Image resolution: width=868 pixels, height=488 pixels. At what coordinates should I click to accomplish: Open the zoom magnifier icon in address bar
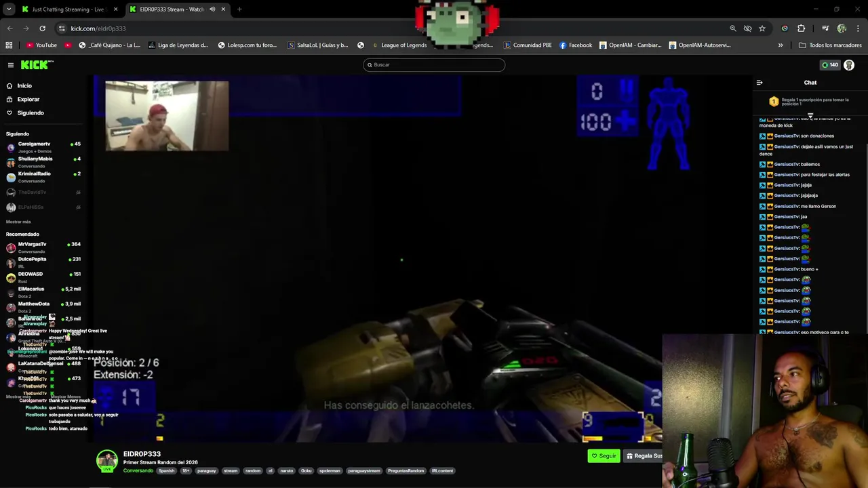tap(732, 28)
